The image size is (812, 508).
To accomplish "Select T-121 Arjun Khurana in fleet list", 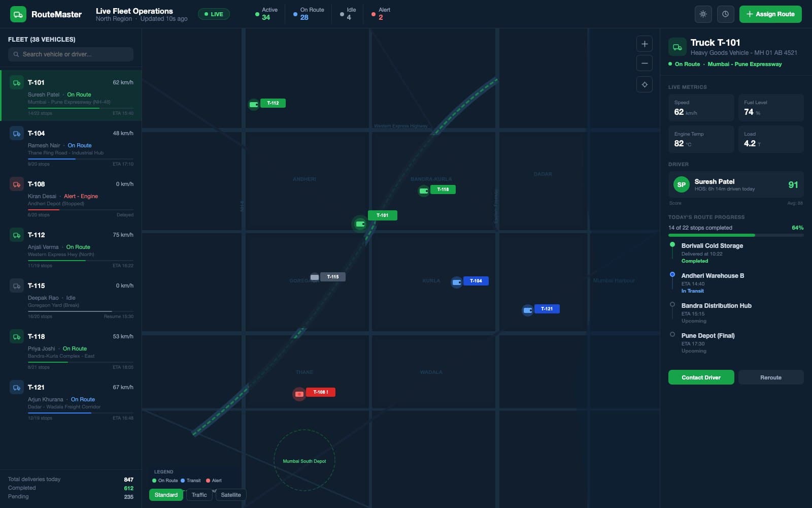I will point(71,400).
